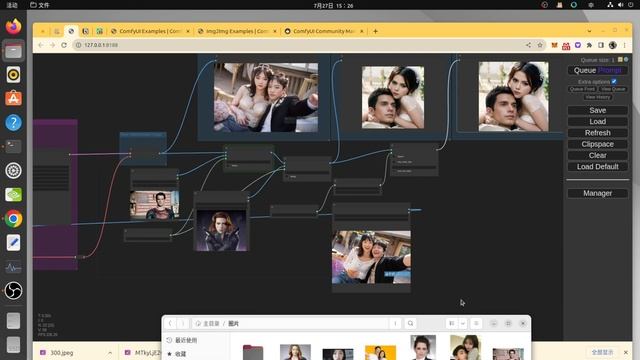Open the purple shield extension icon
This screenshot has height=360, width=640.
tap(578, 45)
